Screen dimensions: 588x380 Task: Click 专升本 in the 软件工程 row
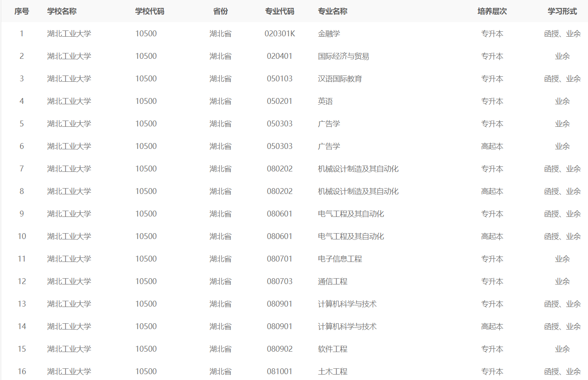[492, 349]
